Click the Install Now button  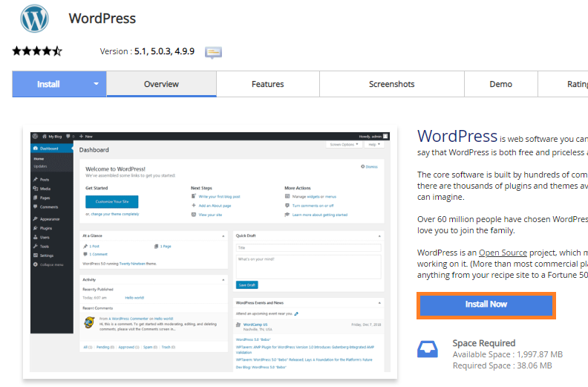486,305
